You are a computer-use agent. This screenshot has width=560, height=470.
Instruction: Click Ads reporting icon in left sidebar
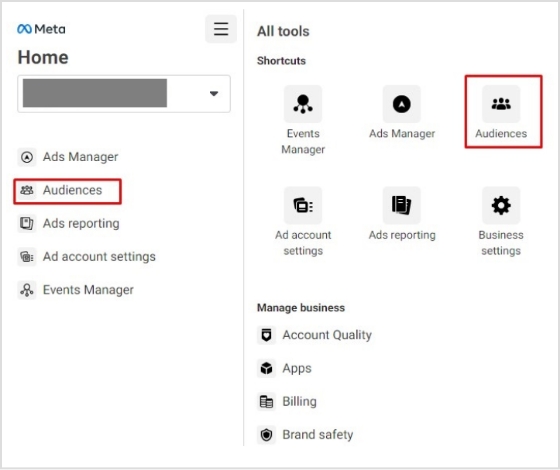27,223
